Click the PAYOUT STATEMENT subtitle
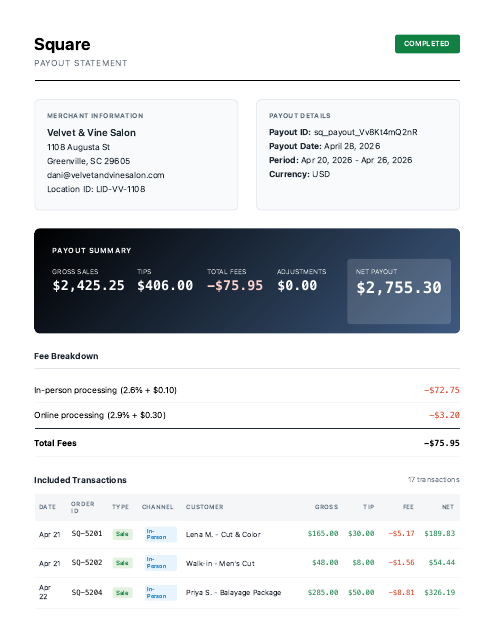The image size is (495, 640). (x=81, y=63)
